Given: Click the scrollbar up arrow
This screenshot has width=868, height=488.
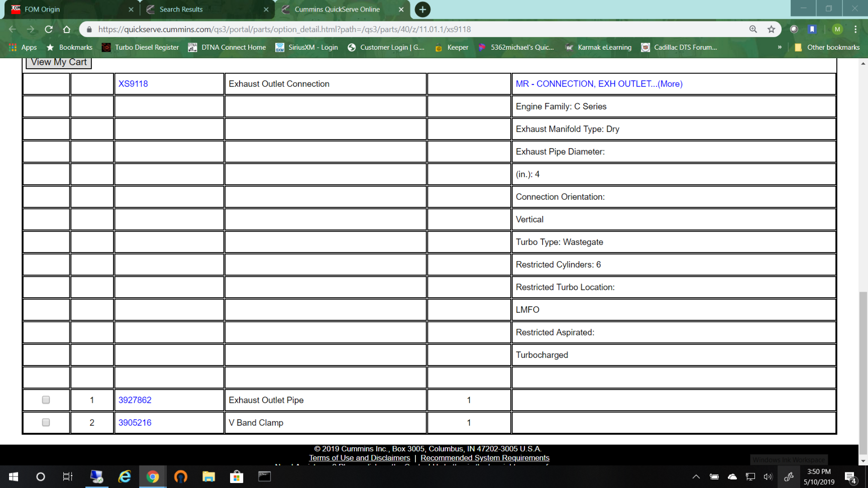Looking at the screenshot, I should pos(863,63).
